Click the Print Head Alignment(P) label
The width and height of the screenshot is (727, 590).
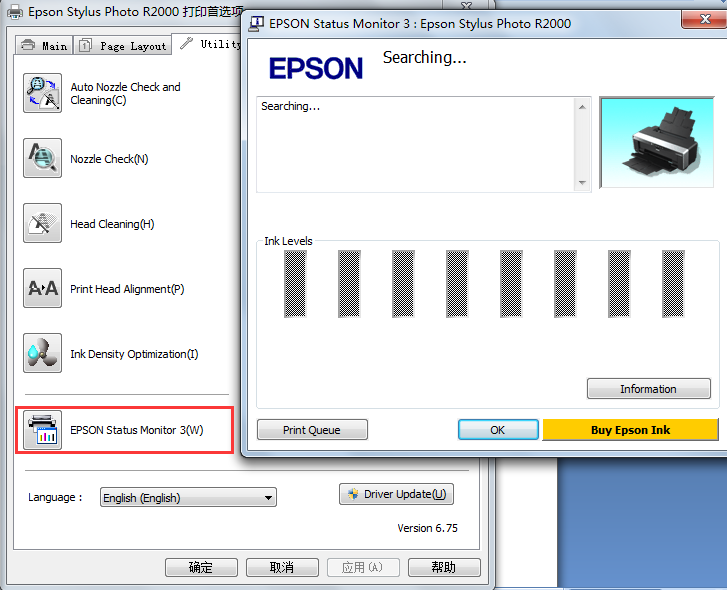coord(127,289)
